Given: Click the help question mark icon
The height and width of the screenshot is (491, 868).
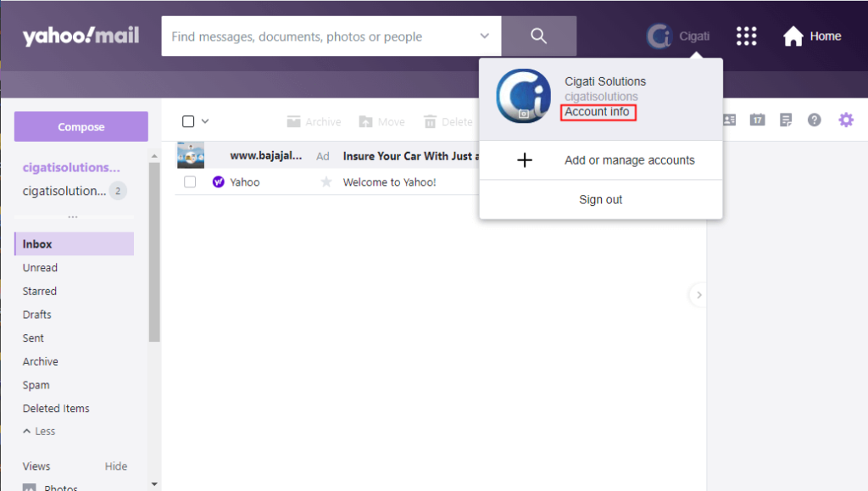Looking at the screenshot, I should (815, 120).
